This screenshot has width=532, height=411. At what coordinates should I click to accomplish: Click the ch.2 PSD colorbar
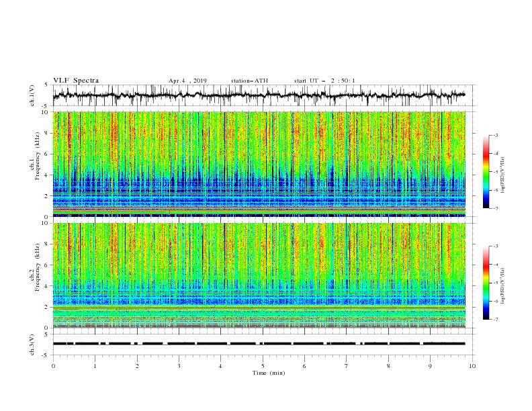click(486, 283)
